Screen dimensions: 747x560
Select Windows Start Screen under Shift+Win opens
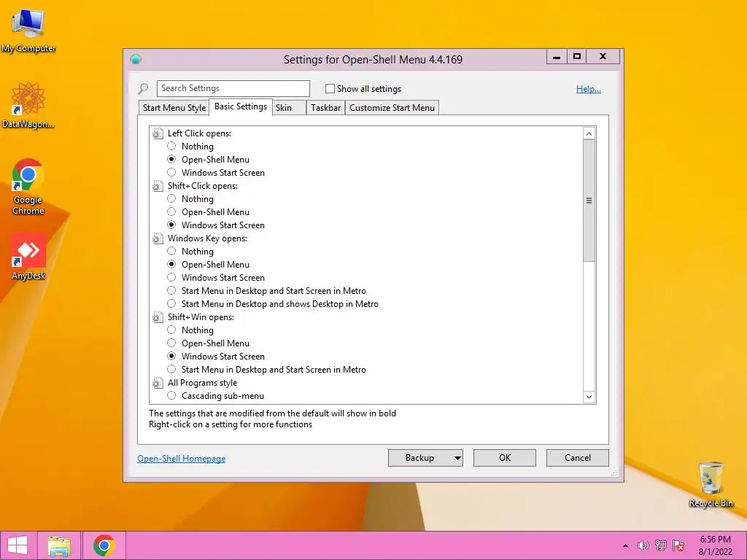(171, 356)
